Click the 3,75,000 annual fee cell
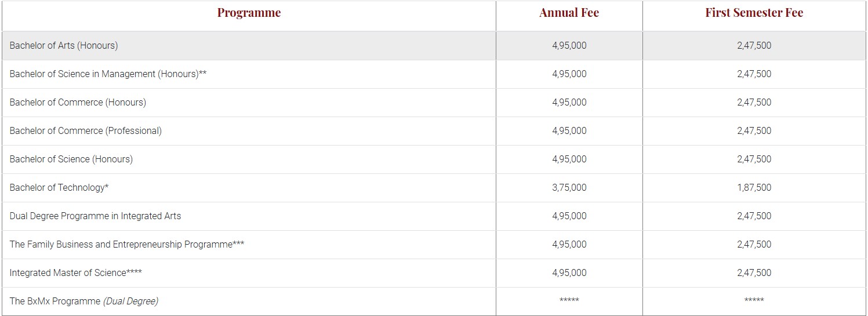Image resolution: width=868 pixels, height=316 pixels. [569, 187]
